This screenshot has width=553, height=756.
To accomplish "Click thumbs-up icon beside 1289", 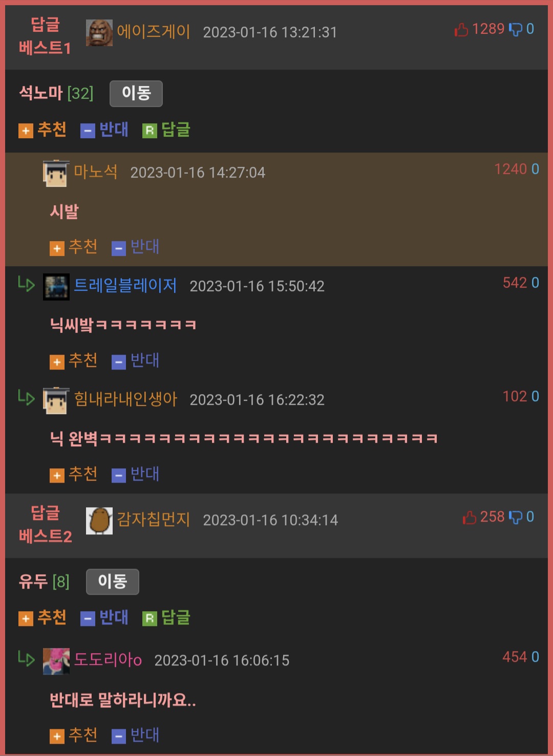I will 461,30.
